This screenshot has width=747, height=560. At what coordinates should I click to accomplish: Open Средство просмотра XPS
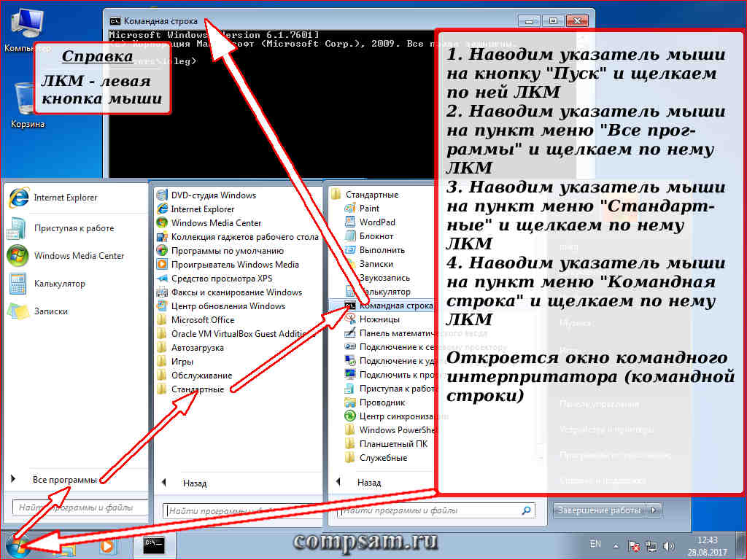pyautogui.click(x=214, y=278)
